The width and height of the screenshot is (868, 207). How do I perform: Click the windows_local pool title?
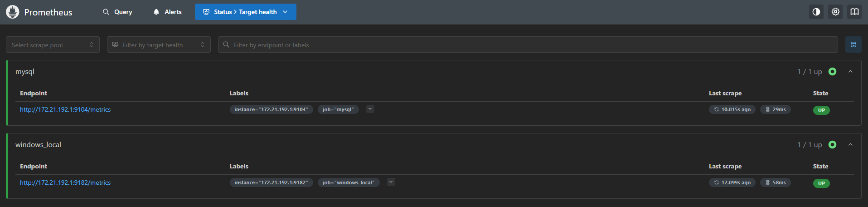[x=38, y=145]
